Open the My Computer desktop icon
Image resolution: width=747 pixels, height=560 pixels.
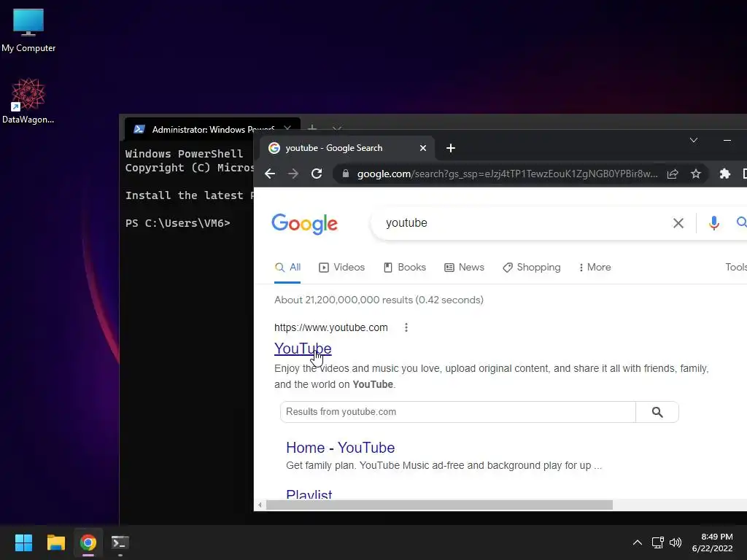(28, 31)
